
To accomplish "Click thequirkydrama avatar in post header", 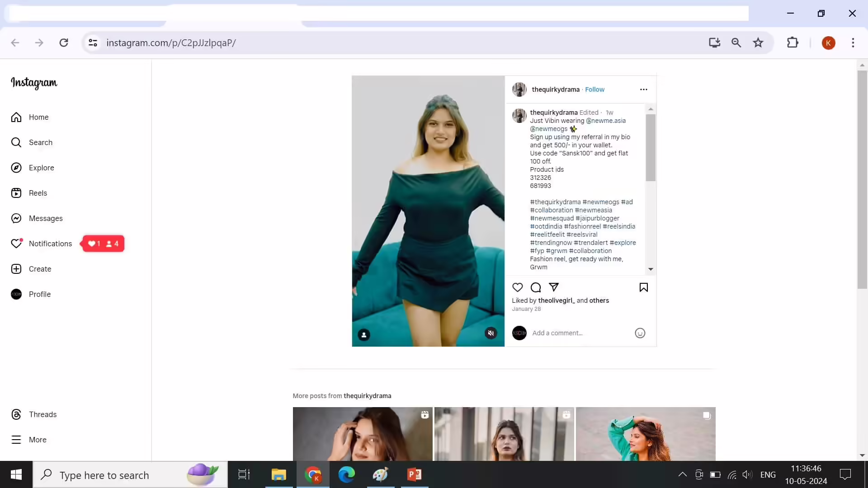I will click(519, 89).
